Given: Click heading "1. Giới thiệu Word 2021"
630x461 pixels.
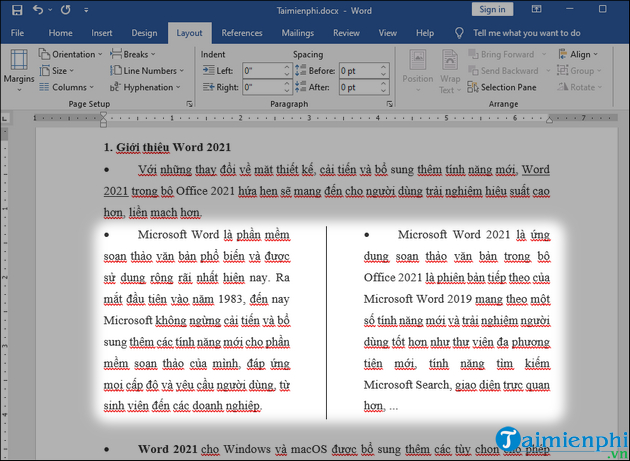Looking at the screenshot, I should [x=167, y=148].
